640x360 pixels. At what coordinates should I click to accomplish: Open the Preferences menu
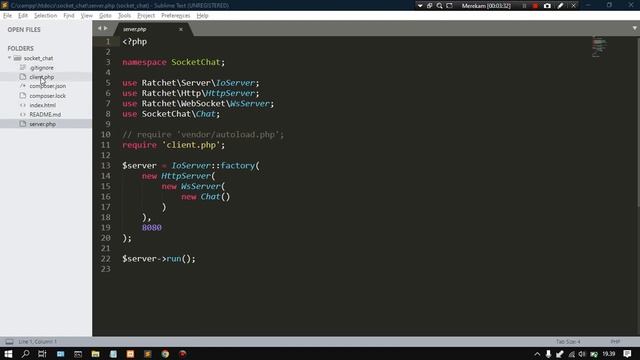176,16
